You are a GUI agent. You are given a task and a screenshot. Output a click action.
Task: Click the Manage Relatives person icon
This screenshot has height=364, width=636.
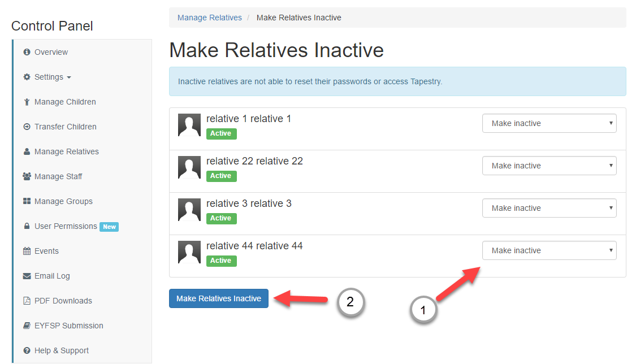tap(27, 151)
